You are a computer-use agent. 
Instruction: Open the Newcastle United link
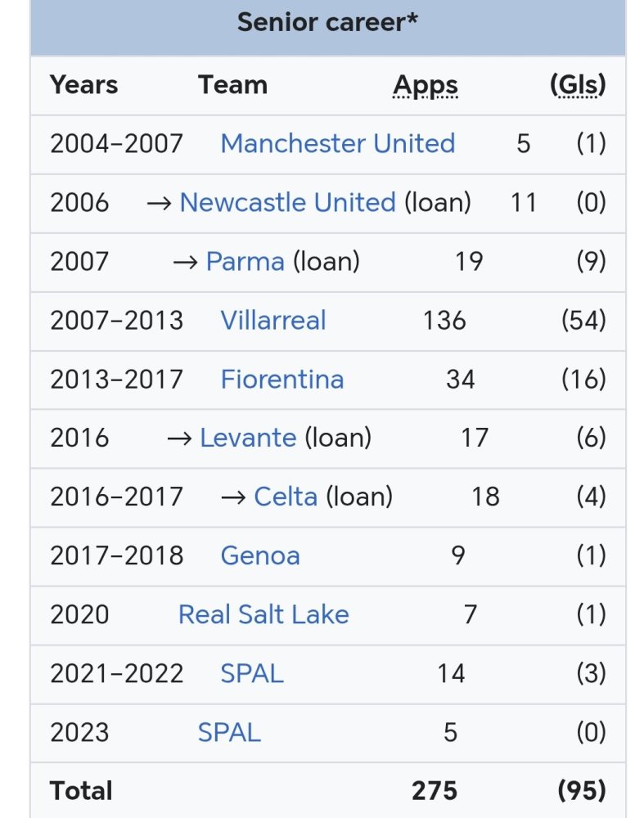[287, 202]
